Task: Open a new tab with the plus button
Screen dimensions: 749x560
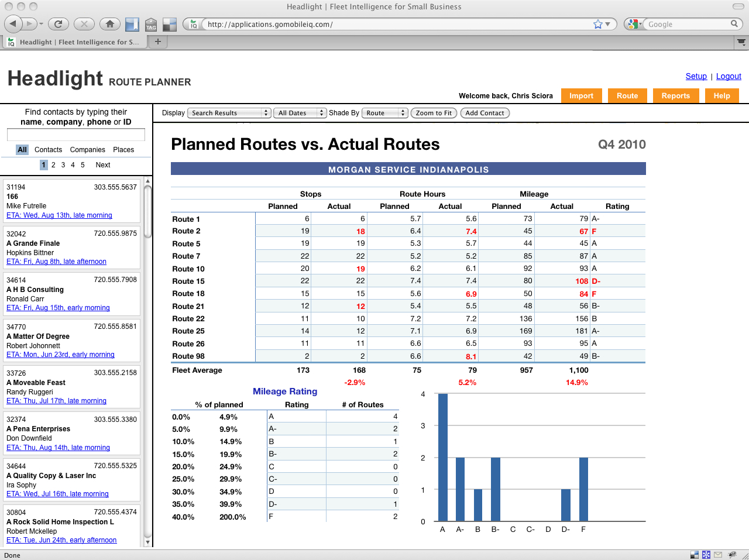Action: [x=157, y=42]
